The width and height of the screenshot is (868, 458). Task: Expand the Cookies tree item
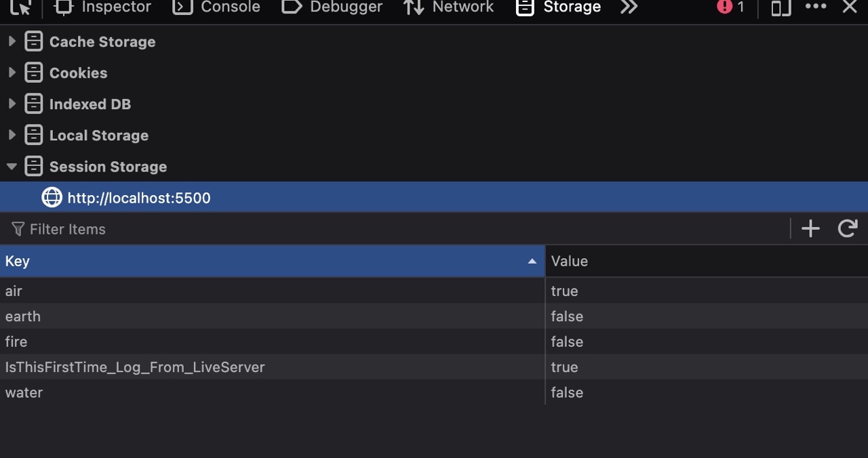click(12, 72)
